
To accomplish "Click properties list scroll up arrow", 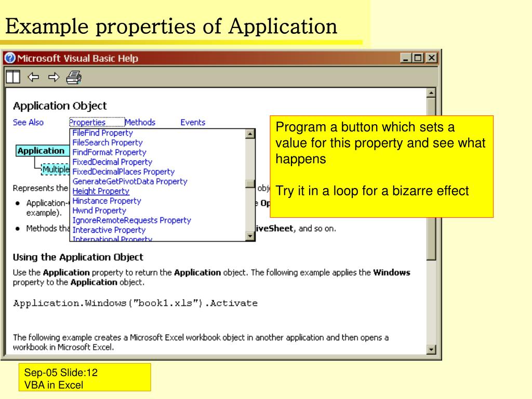I will tap(250, 134).
